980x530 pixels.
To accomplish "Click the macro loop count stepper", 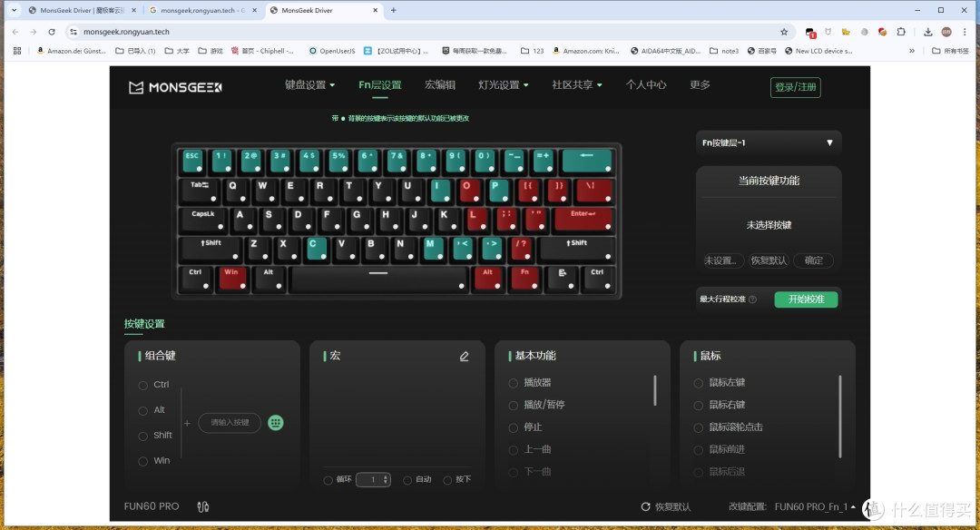I will pos(373,480).
